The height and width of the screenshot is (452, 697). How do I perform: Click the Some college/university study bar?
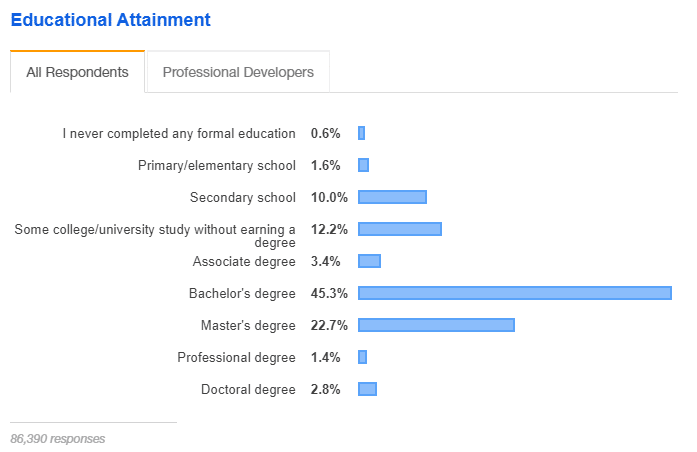399,229
